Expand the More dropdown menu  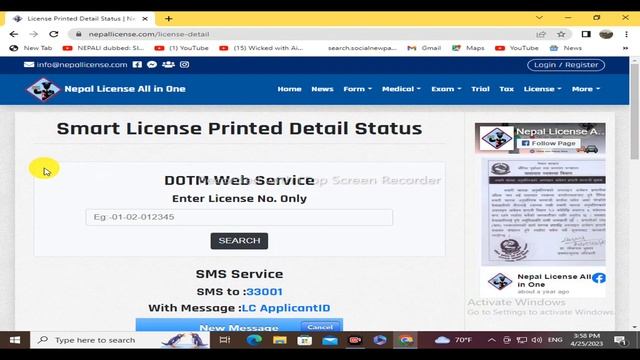coord(586,89)
